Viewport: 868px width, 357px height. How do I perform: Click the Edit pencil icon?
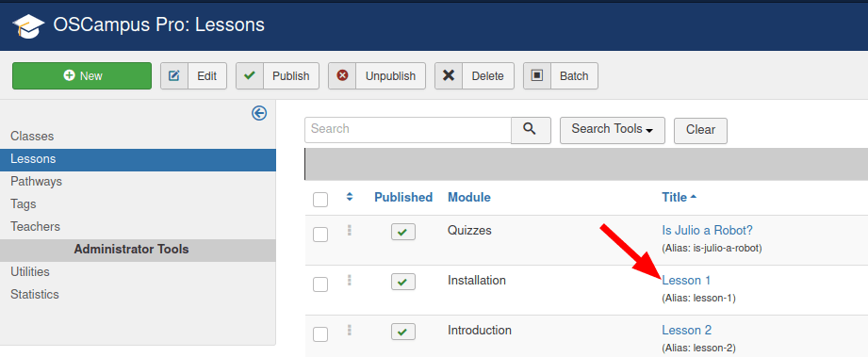(173, 76)
